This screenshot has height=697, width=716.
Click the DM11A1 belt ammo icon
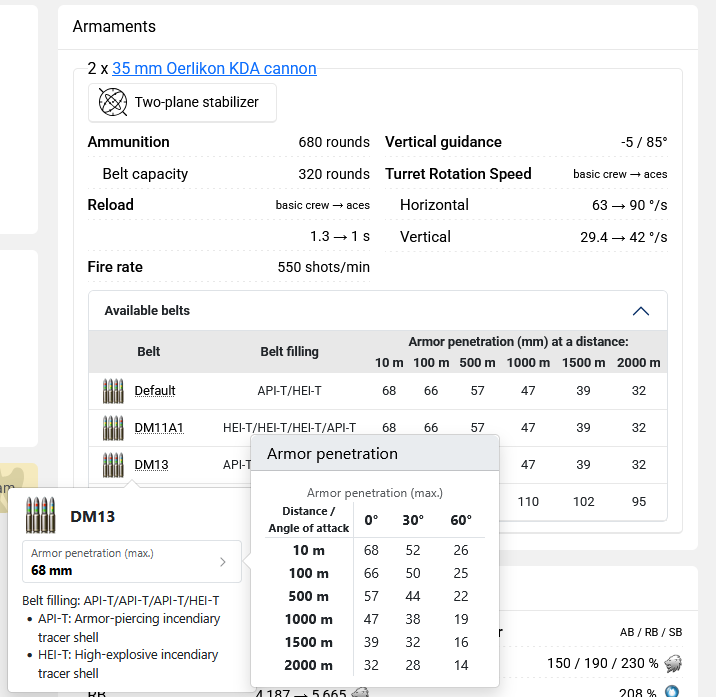[112, 428]
